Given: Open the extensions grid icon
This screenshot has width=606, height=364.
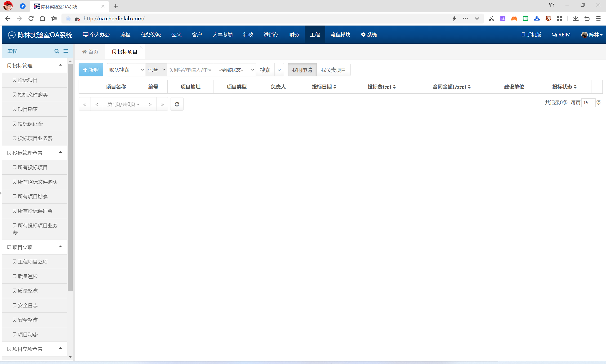Looking at the screenshot, I should tap(560, 18).
